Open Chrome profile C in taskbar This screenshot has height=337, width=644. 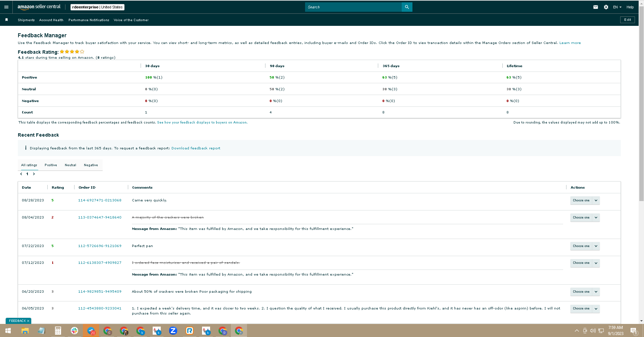pos(107,331)
